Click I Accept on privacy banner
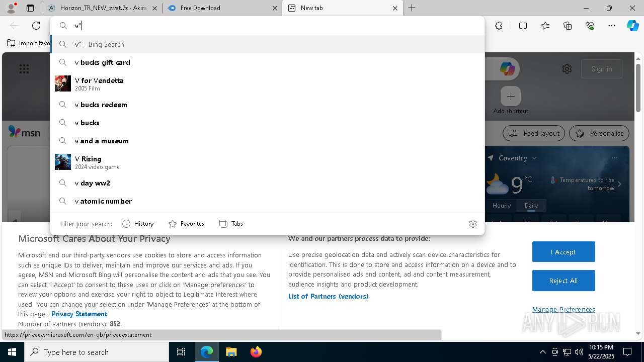The image size is (644, 362). click(x=563, y=252)
